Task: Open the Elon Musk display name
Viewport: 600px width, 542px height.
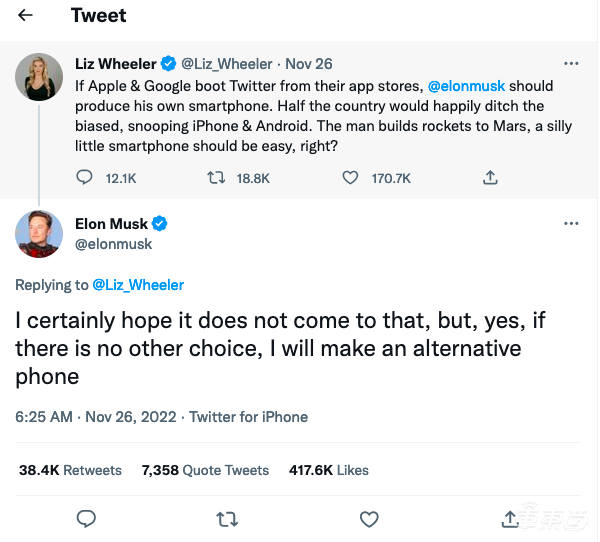Action: click(x=111, y=223)
